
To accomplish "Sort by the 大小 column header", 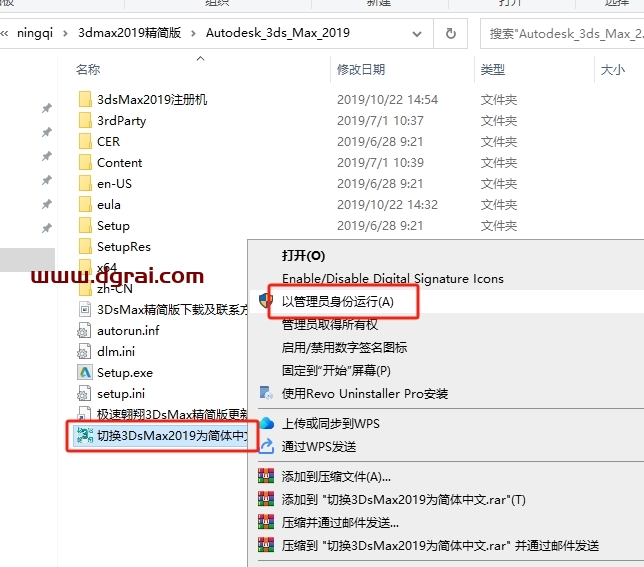I will (613, 69).
